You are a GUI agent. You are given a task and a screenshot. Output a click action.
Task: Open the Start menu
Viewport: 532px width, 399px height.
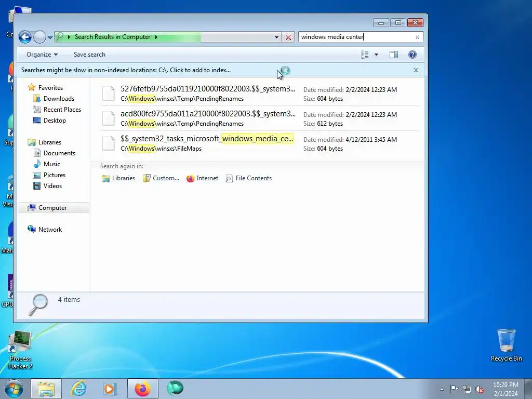(x=14, y=389)
